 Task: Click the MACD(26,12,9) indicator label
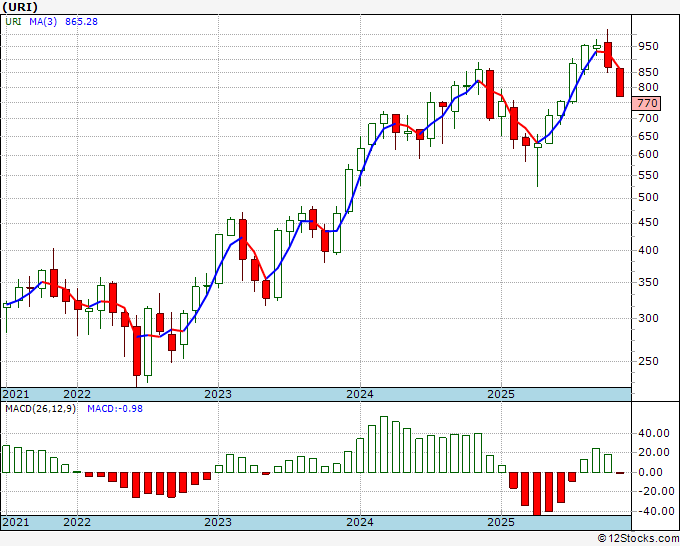click(x=40, y=409)
